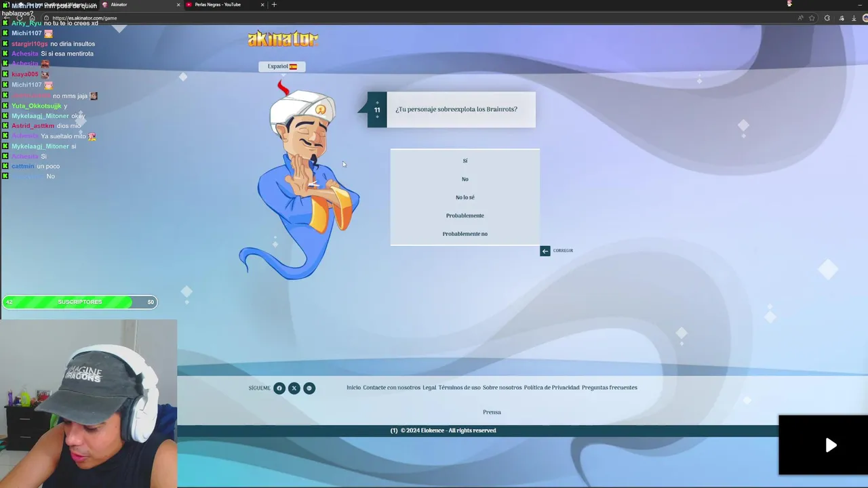The image size is (868, 488).
Task: Add page to favorites with star icon
Action: tap(812, 18)
